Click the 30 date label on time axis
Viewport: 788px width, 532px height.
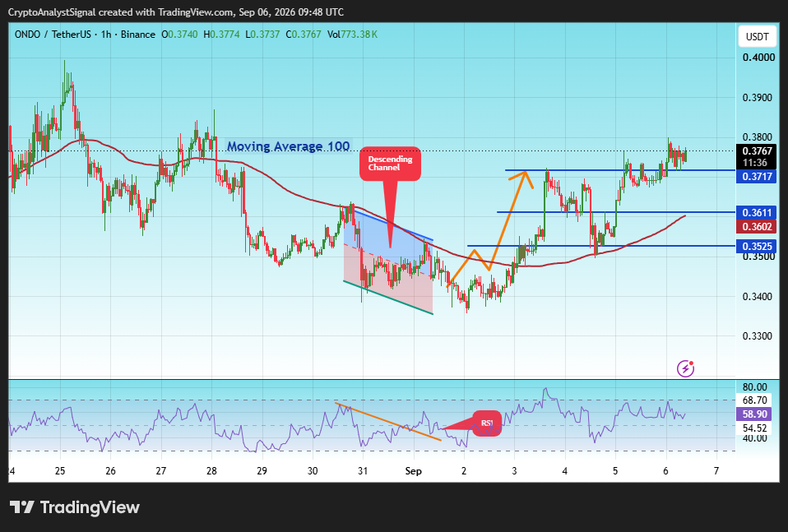(x=313, y=471)
